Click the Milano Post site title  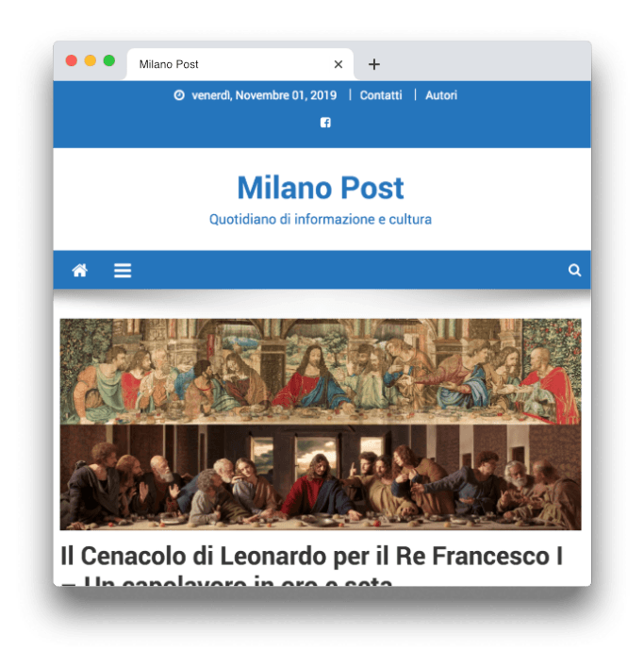coord(321,188)
